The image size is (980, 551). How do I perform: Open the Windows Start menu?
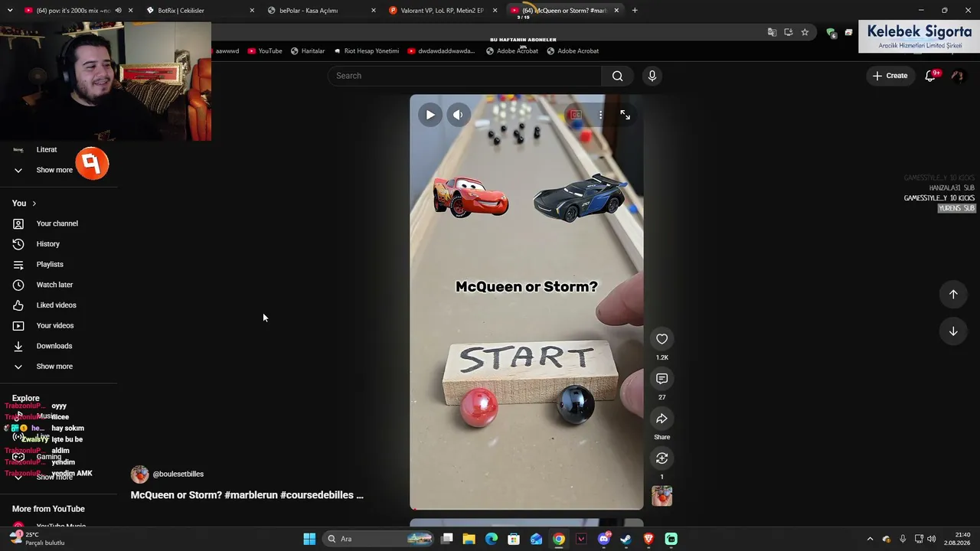click(309, 539)
